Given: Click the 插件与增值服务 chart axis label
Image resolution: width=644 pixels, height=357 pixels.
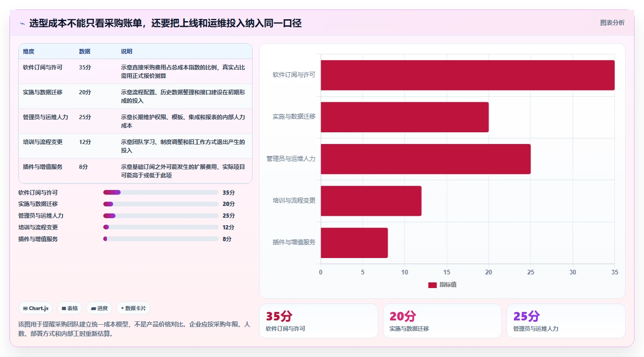Looking at the screenshot, I should tap(294, 243).
